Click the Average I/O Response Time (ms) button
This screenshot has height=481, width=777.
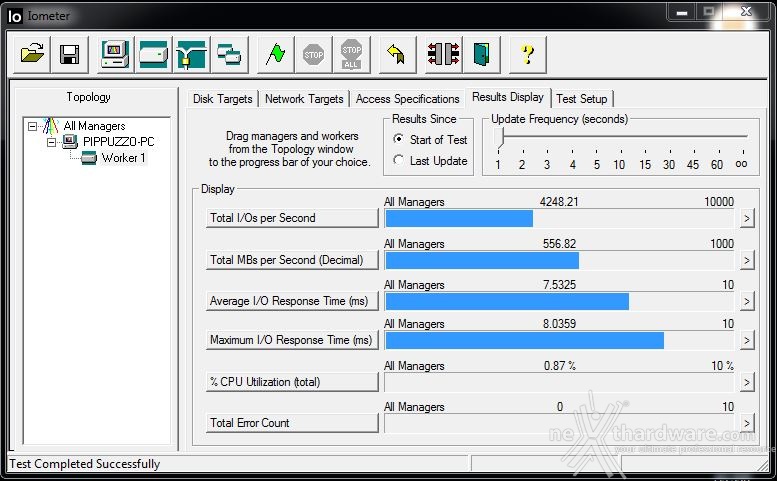[x=292, y=301]
